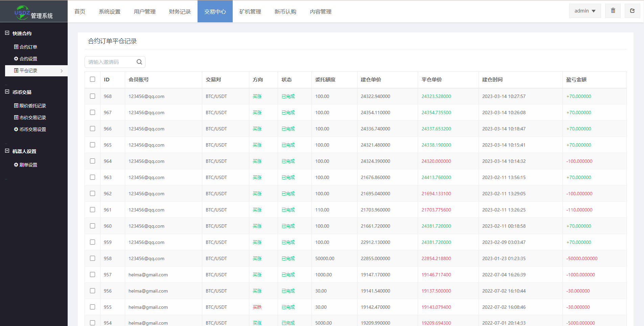Toggle the select-all checkbox in table header
This screenshot has height=326, width=644.
click(x=92, y=79)
